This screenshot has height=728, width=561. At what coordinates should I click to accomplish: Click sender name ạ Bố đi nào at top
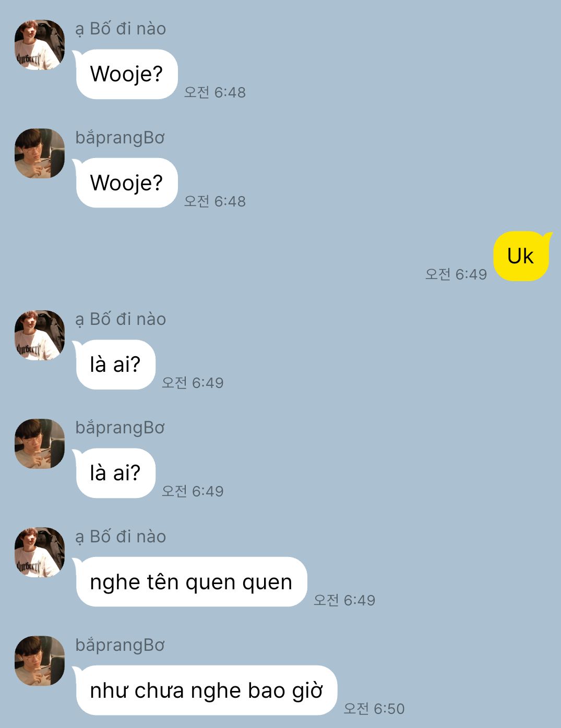121,29
